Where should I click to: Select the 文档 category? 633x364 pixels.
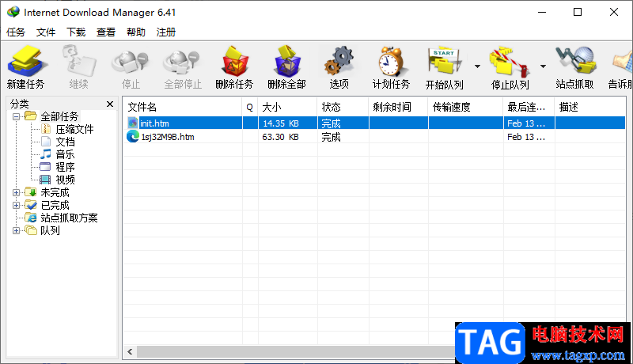pos(65,142)
